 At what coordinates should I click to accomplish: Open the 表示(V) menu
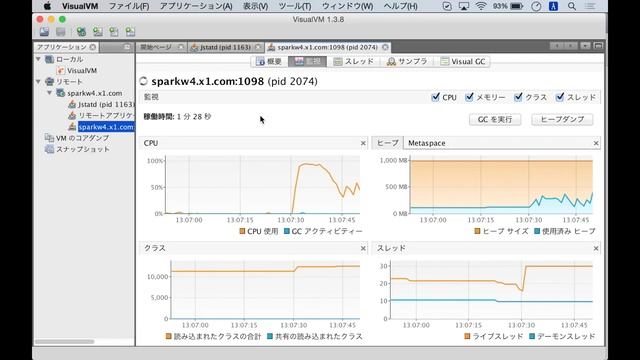(x=256, y=6)
